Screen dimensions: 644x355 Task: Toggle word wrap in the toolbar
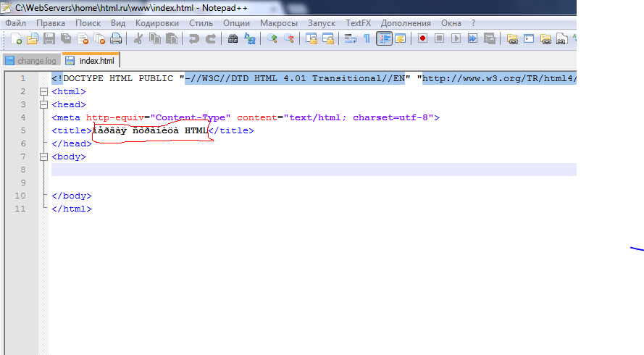coord(351,39)
